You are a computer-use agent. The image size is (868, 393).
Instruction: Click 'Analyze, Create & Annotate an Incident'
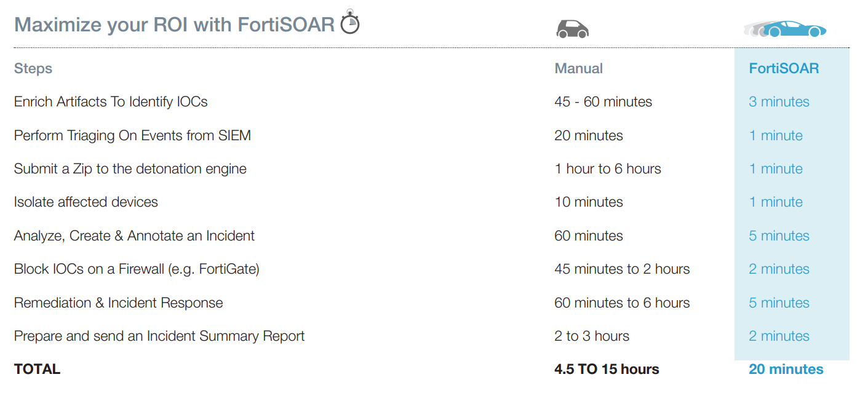click(x=134, y=236)
